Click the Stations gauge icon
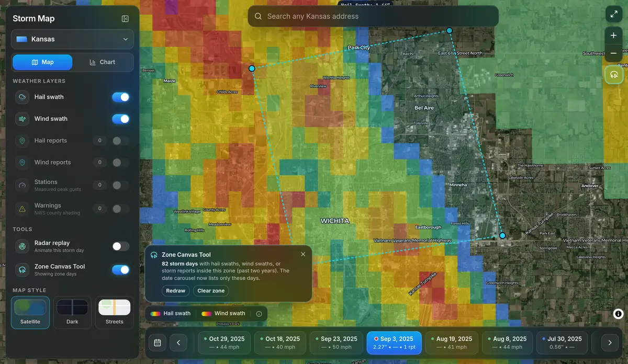The height and width of the screenshot is (364, 628). tap(23, 185)
